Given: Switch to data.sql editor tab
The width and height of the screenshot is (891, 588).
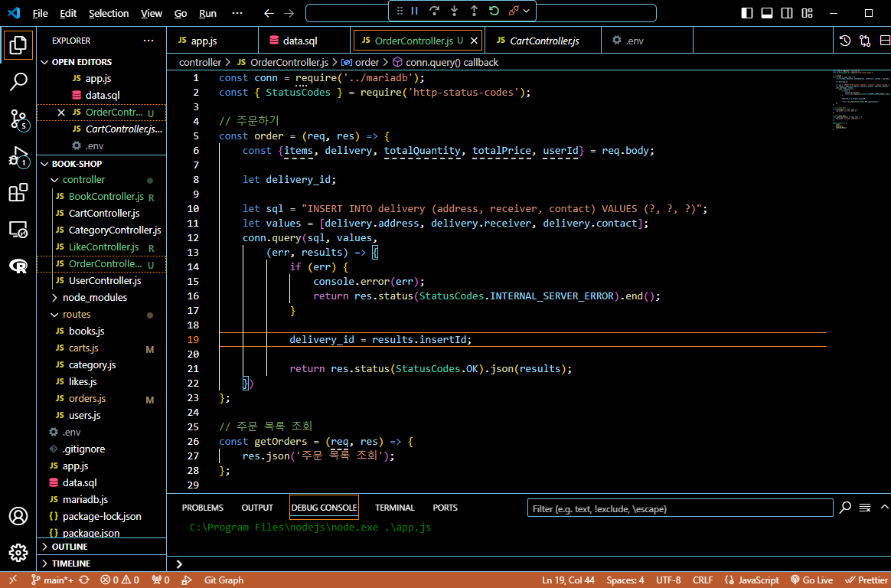Looking at the screenshot, I should 301,41.
